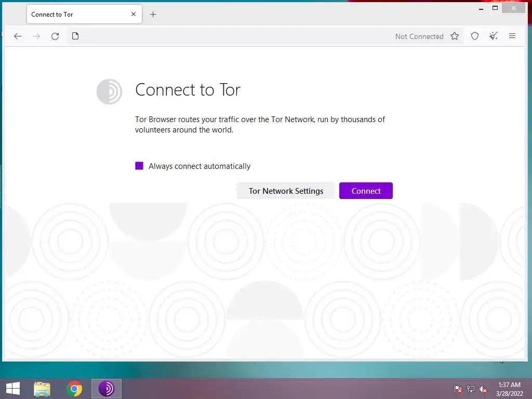Screen dimensions: 532x399
Task: Open the security level shield icon
Action: tap(475, 36)
